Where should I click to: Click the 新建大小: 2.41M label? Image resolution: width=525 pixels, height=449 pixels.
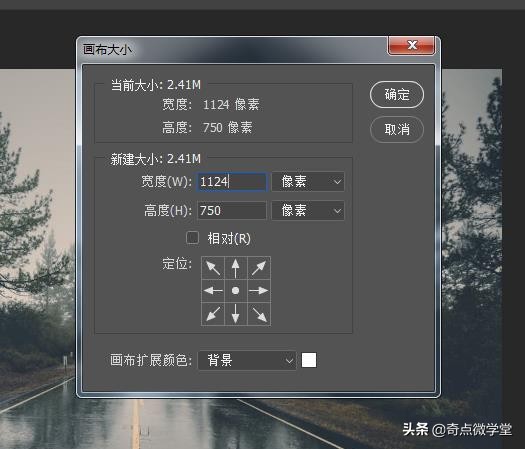coord(156,159)
